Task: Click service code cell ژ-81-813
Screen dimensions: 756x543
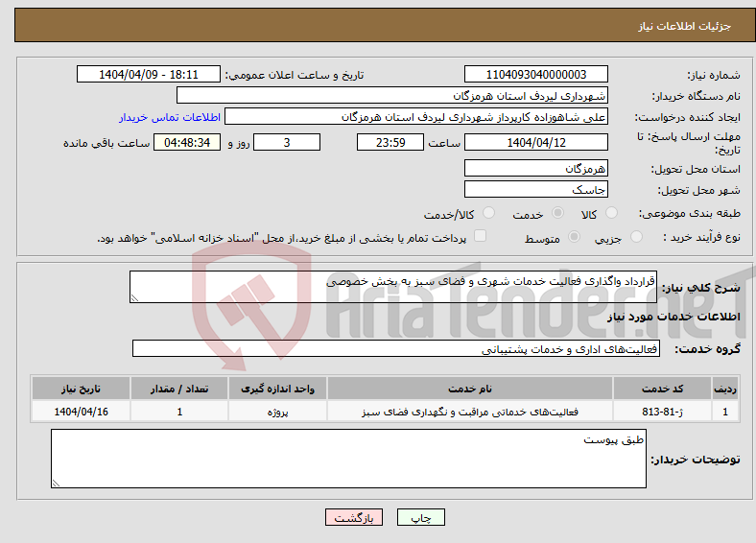Action: 663,412
